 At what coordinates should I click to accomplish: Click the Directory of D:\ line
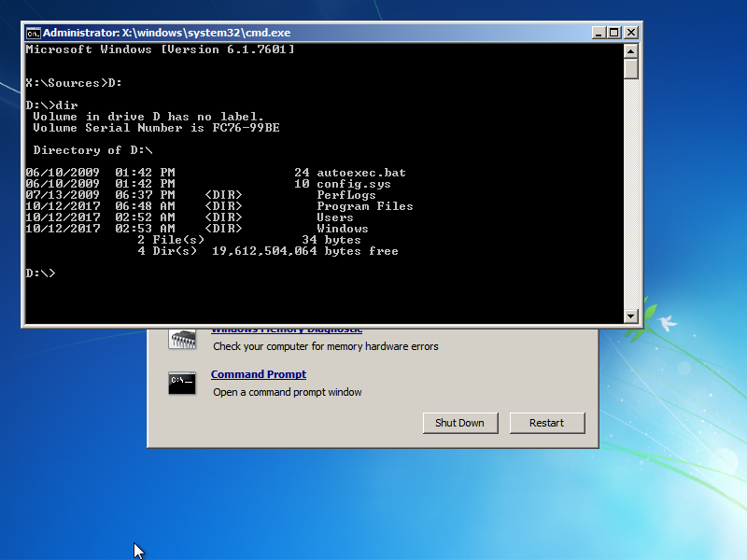(x=92, y=150)
